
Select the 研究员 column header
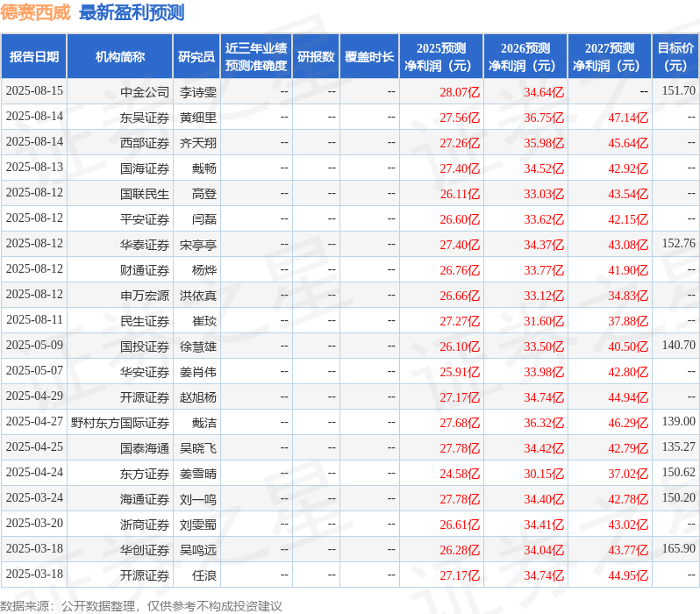pos(196,57)
